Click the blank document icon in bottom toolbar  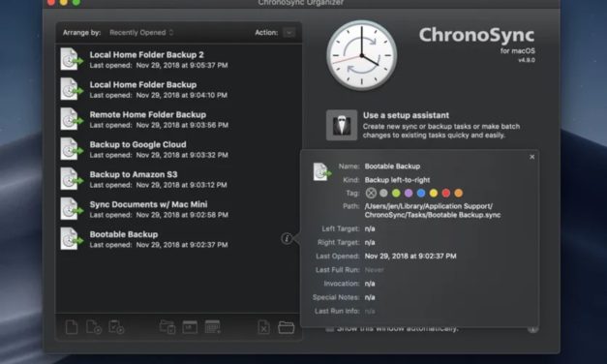72,327
